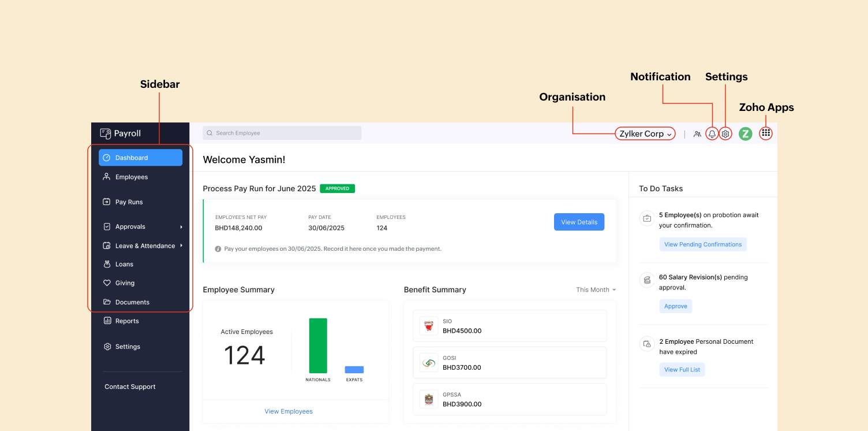Click the users icon beside notifications
Viewport: 868px width, 431px height.
697,134
